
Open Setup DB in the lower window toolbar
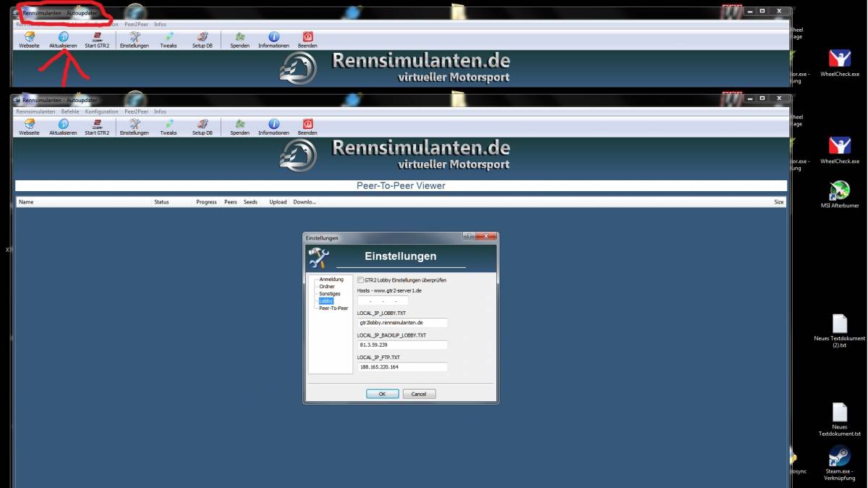[x=203, y=125]
